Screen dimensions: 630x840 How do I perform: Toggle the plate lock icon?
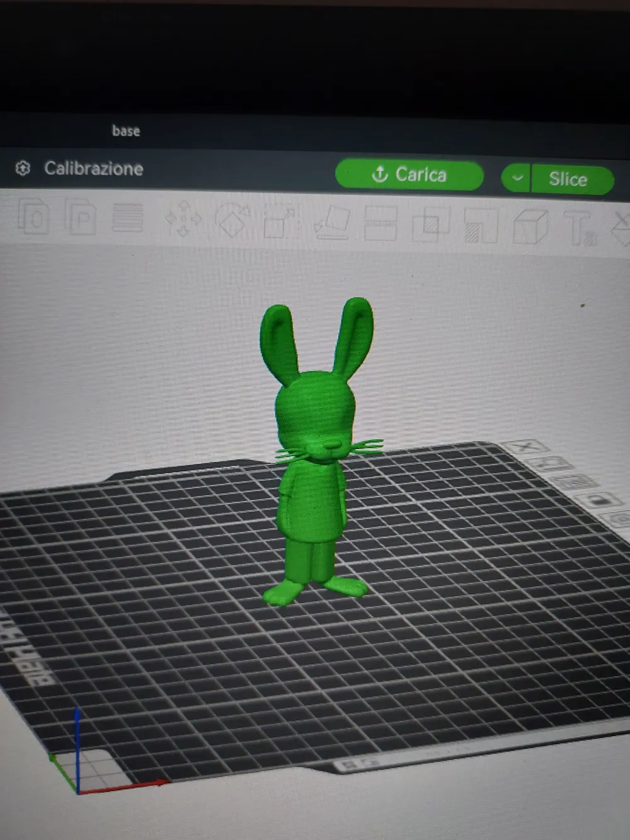tap(597, 500)
